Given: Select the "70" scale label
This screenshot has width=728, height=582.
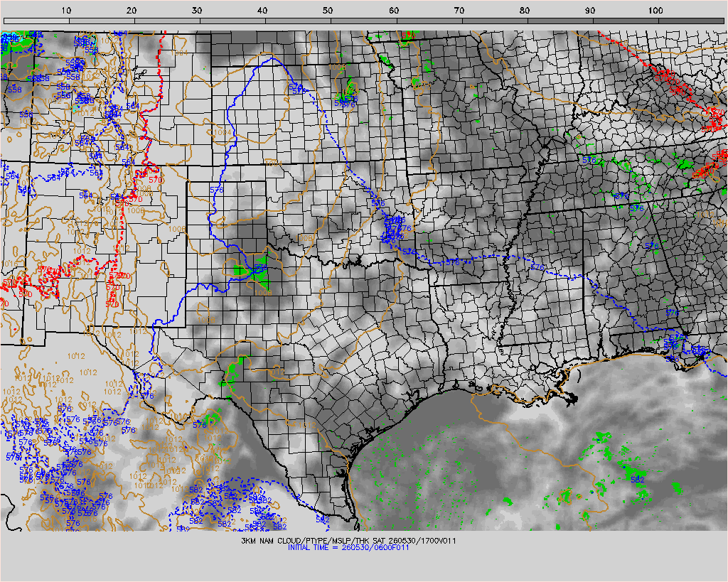Looking at the screenshot, I should (x=459, y=10).
